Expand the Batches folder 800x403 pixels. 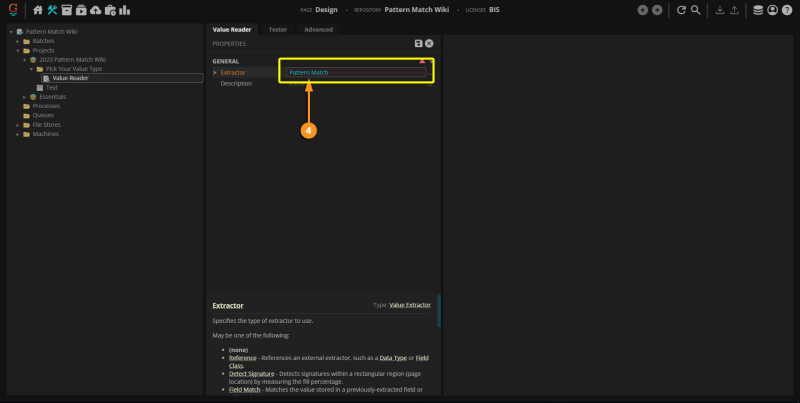(18, 41)
